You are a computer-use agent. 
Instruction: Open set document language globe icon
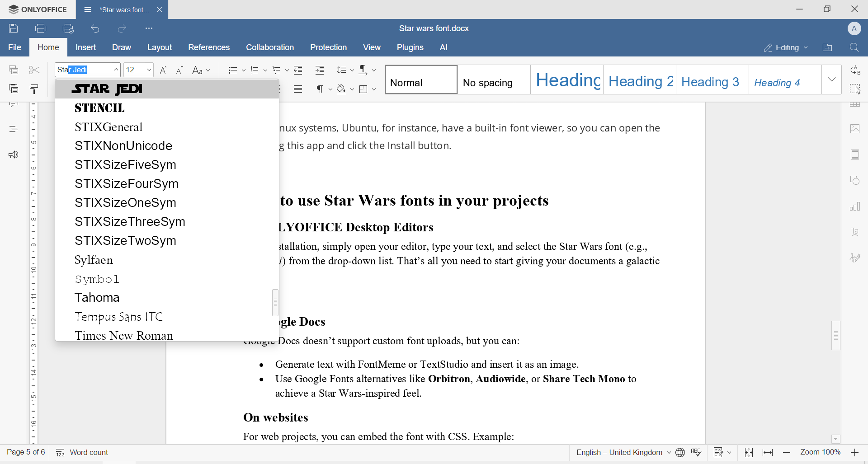pos(680,452)
